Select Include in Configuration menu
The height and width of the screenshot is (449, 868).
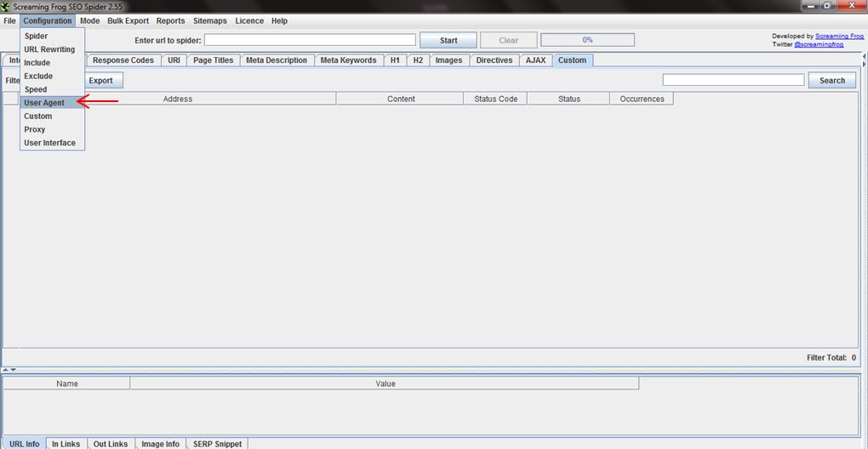click(x=52, y=62)
